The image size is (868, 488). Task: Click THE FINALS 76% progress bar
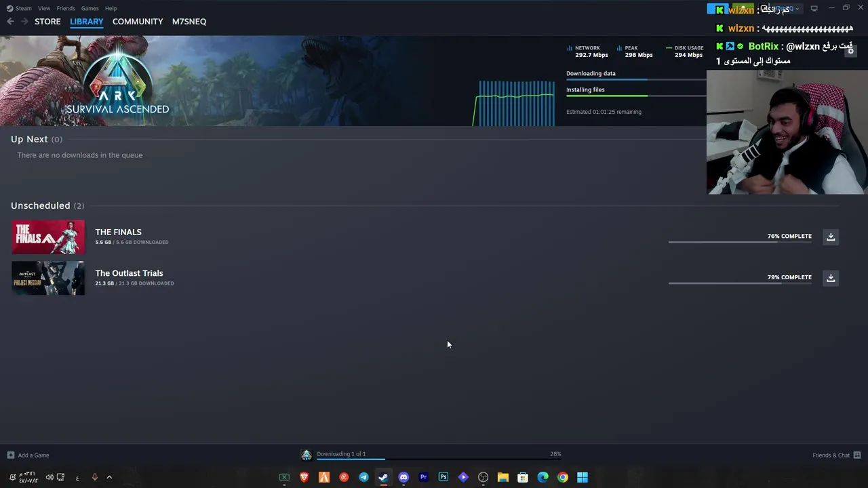pyautogui.click(x=740, y=242)
